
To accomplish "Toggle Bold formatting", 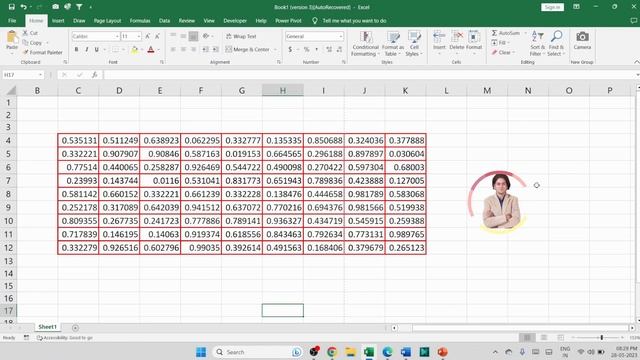I will point(76,49).
